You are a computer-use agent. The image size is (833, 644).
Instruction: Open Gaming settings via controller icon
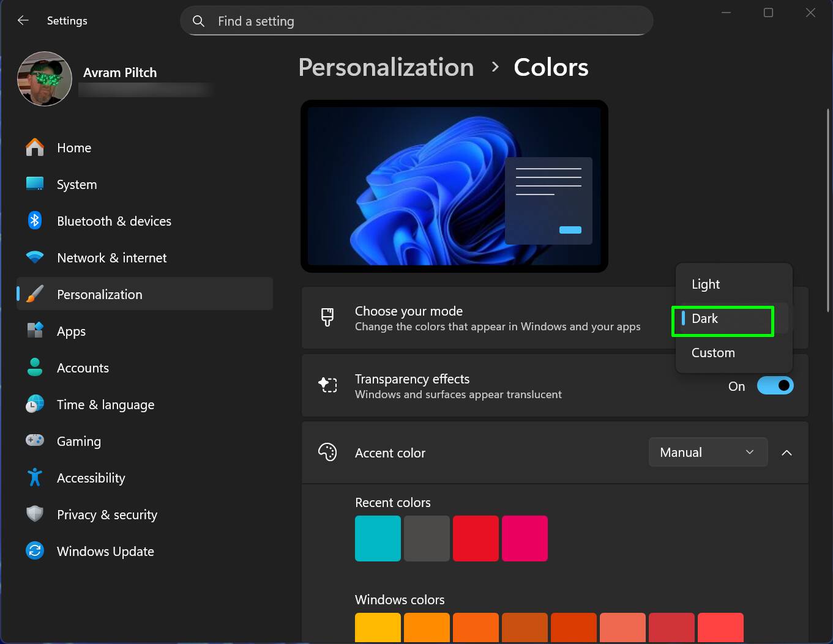click(x=35, y=441)
